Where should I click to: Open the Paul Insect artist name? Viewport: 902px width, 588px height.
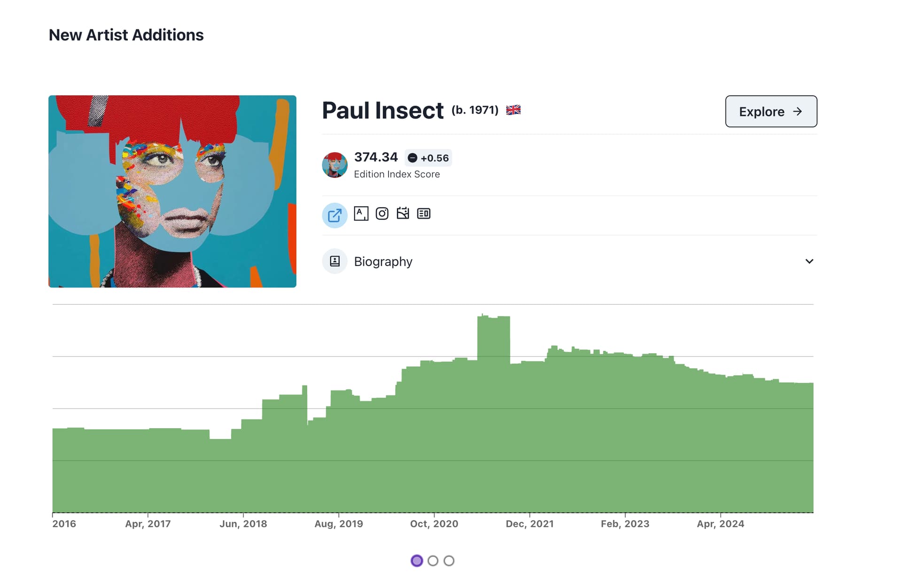click(x=382, y=111)
